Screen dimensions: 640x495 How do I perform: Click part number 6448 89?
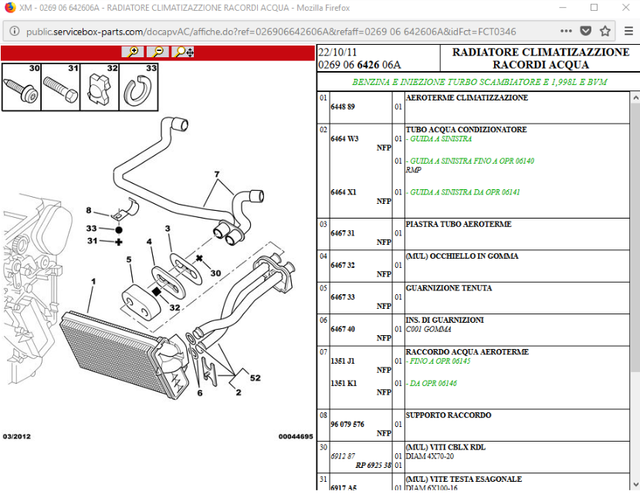(342, 107)
